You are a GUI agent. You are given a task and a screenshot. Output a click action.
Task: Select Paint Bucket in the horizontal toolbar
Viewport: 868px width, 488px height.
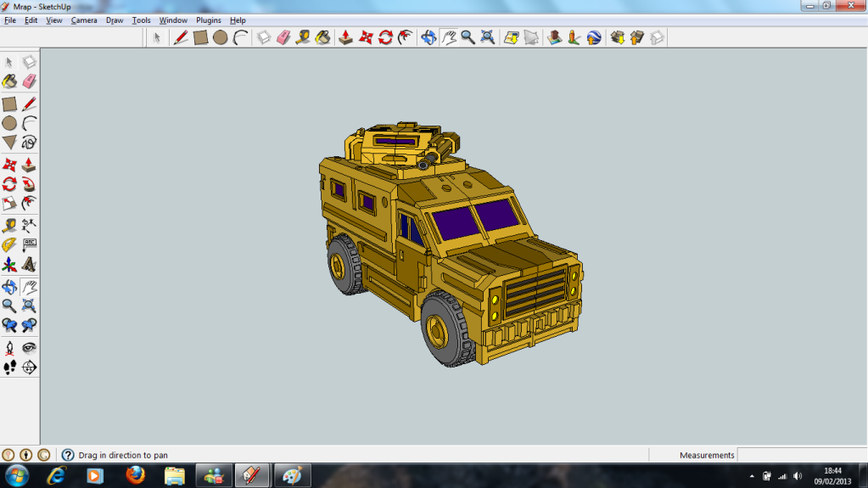tap(322, 37)
